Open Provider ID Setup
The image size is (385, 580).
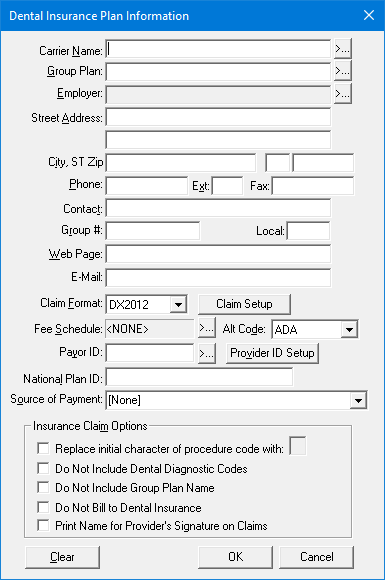[272, 353]
